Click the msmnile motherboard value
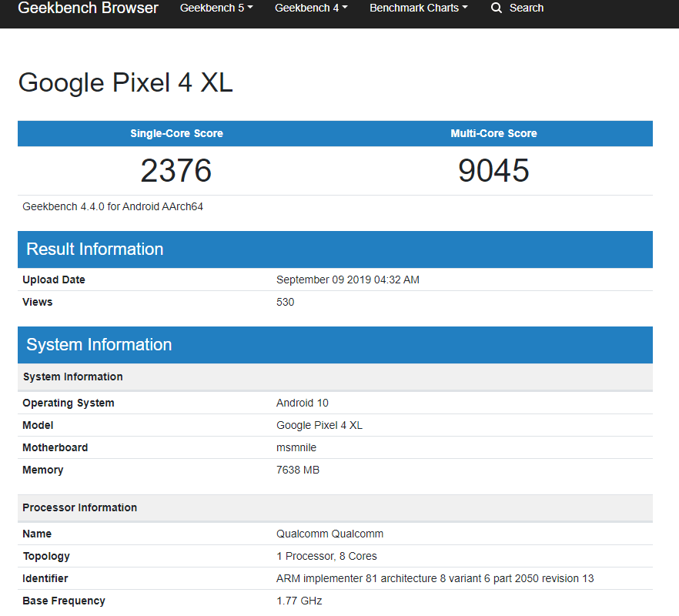679x616 pixels. 296,447
